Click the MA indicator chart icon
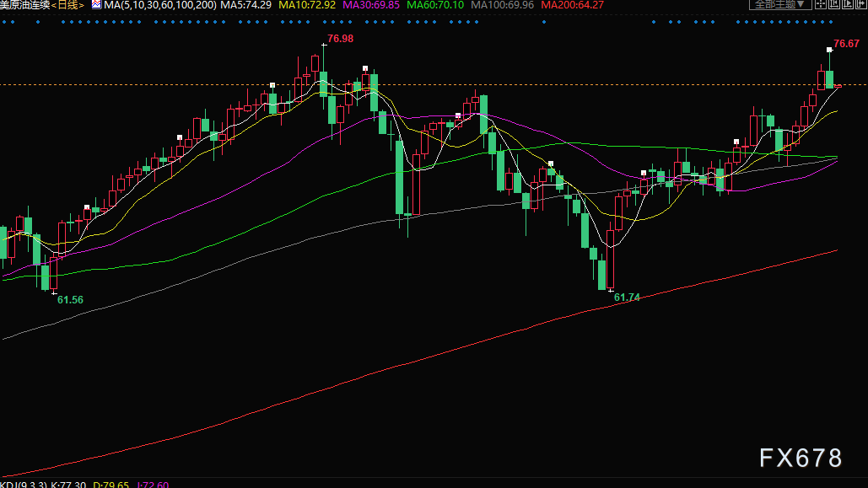This screenshot has height=488, width=868. tap(96, 4)
